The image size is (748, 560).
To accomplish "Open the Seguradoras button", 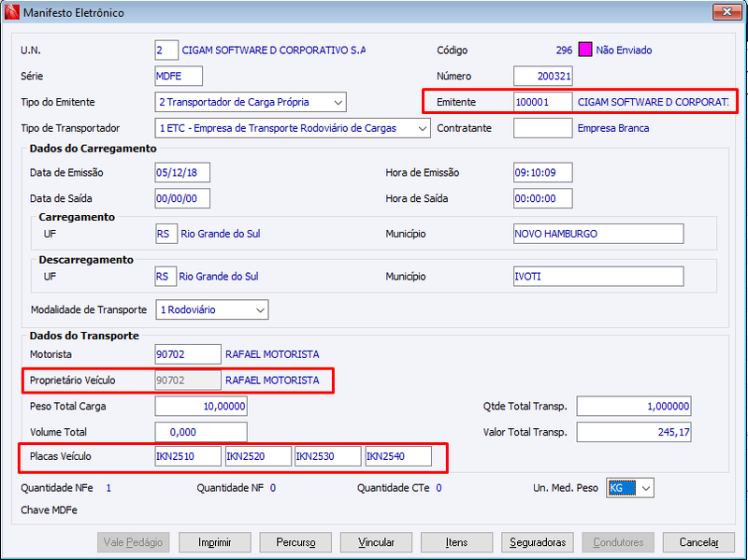I will pyautogui.click(x=538, y=542).
